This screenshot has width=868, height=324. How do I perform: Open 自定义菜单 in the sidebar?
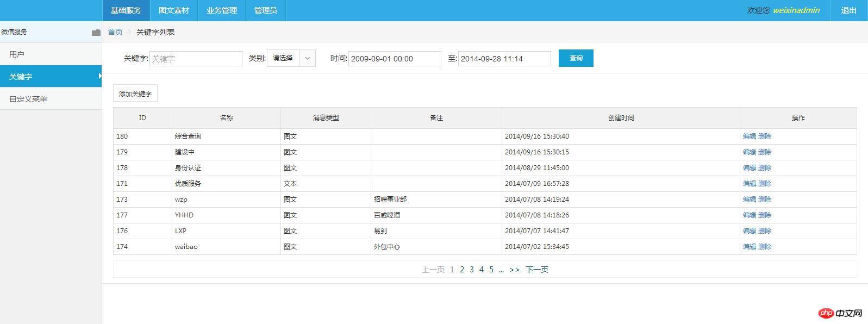click(x=51, y=99)
